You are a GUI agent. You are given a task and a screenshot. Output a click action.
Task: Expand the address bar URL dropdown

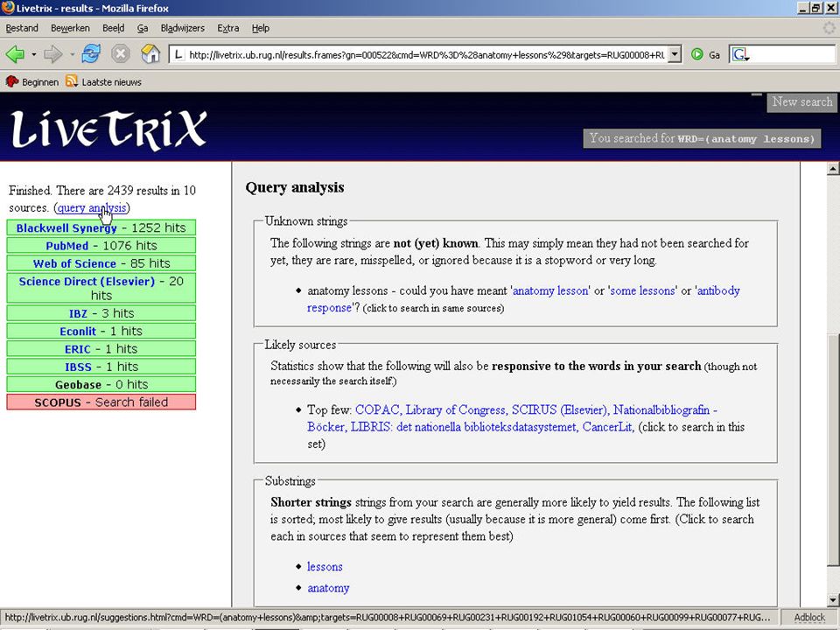675,54
